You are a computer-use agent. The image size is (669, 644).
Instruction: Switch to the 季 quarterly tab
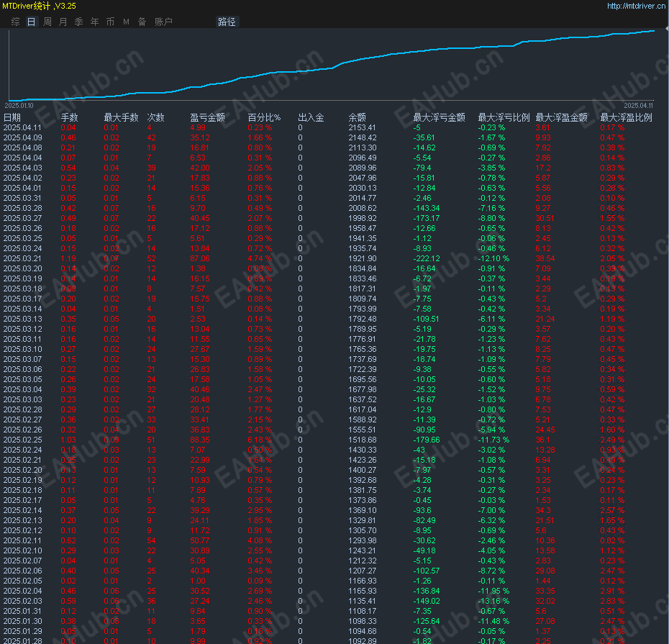coord(79,22)
